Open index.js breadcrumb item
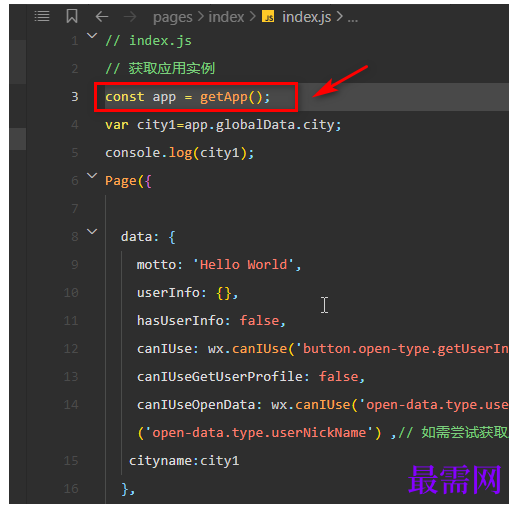520x511 pixels. point(307,17)
